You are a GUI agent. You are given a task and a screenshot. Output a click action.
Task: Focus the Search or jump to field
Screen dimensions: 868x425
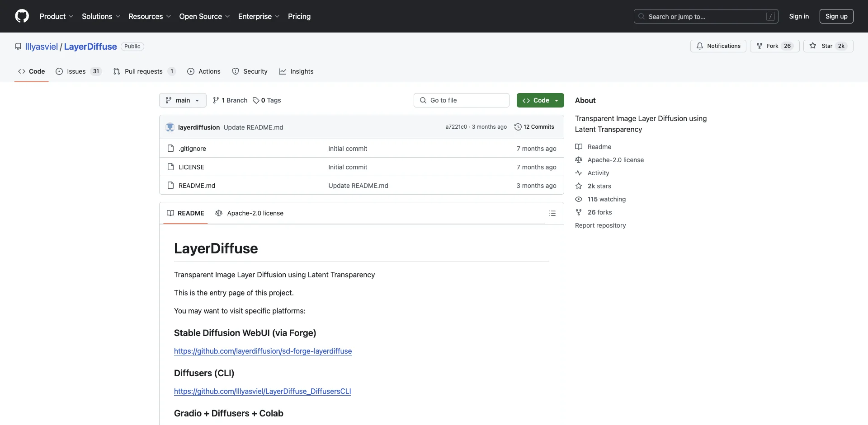click(x=706, y=16)
